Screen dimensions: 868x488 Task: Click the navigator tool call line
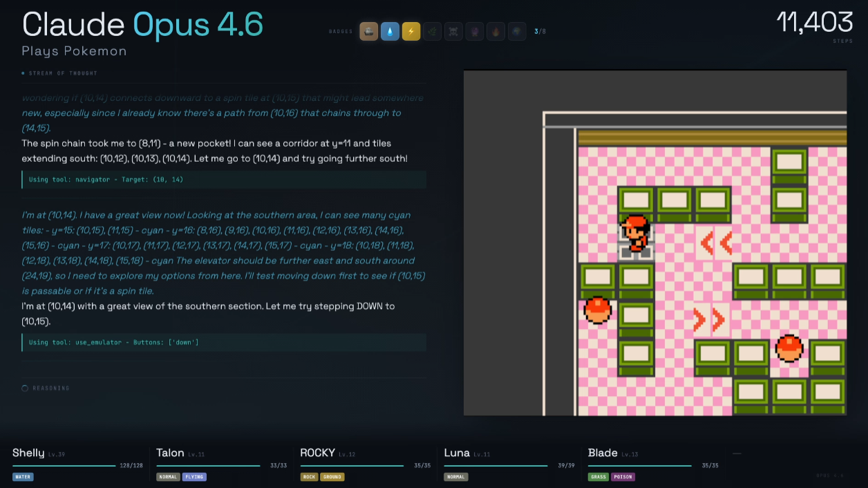pos(224,180)
